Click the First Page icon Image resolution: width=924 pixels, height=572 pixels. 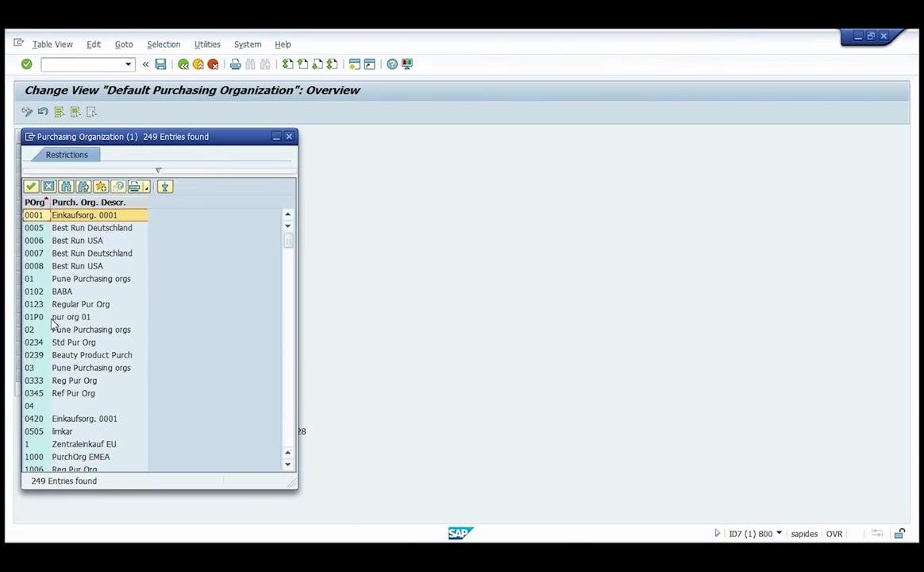[287, 64]
